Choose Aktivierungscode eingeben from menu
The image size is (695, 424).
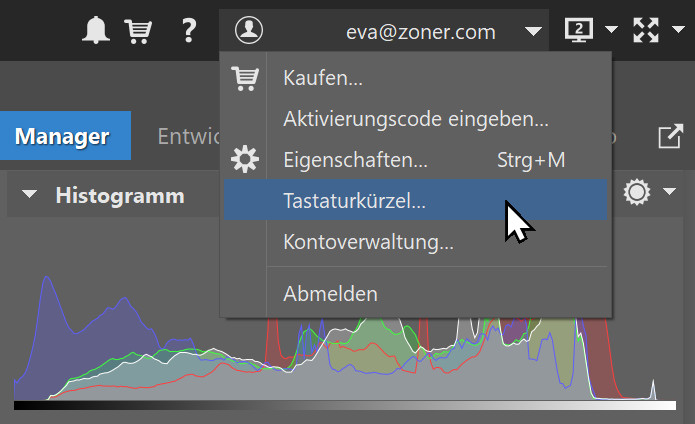click(x=415, y=119)
